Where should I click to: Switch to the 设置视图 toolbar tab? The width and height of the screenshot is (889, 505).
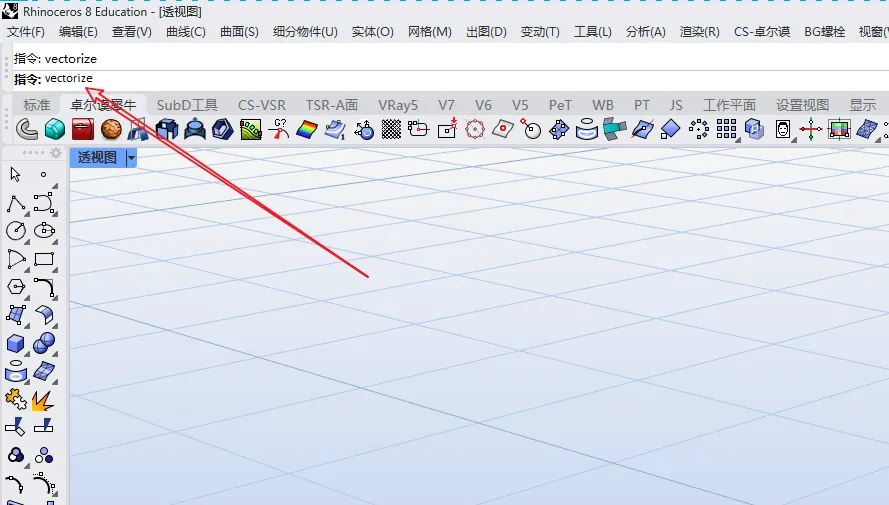[x=802, y=105]
